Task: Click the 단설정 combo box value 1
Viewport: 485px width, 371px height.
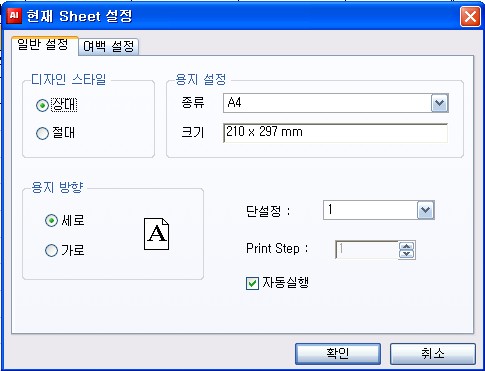Action: coord(370,210)
